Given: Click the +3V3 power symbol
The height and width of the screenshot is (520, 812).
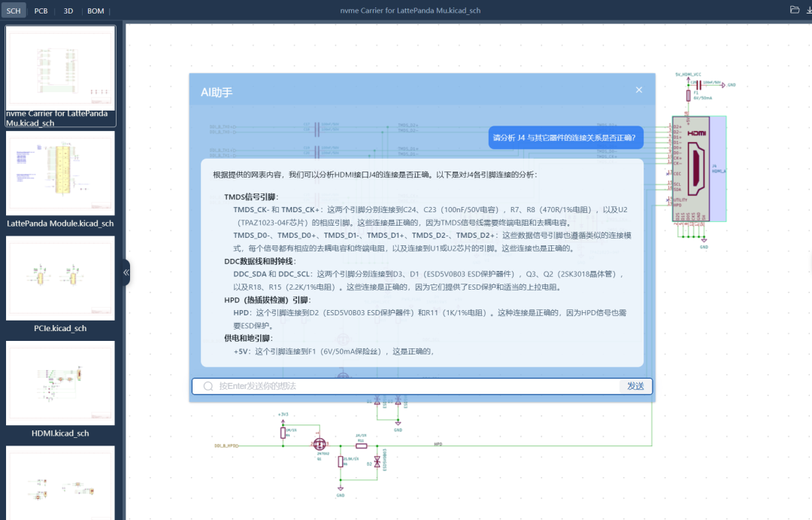Looking at the screenshot, I should [283, 418].
